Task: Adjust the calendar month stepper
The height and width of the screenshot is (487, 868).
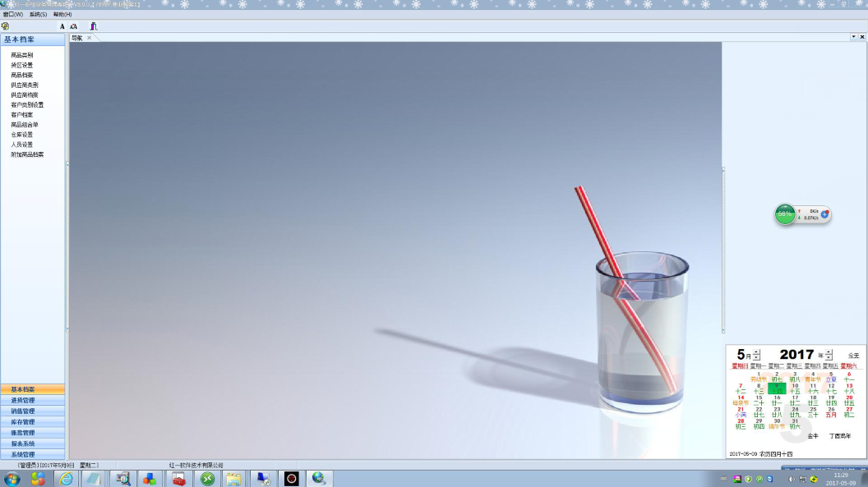Action: [756, 355]
